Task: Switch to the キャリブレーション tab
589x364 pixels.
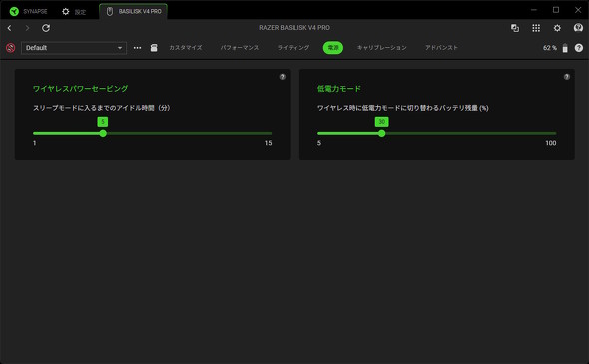Action: point(381,48)
